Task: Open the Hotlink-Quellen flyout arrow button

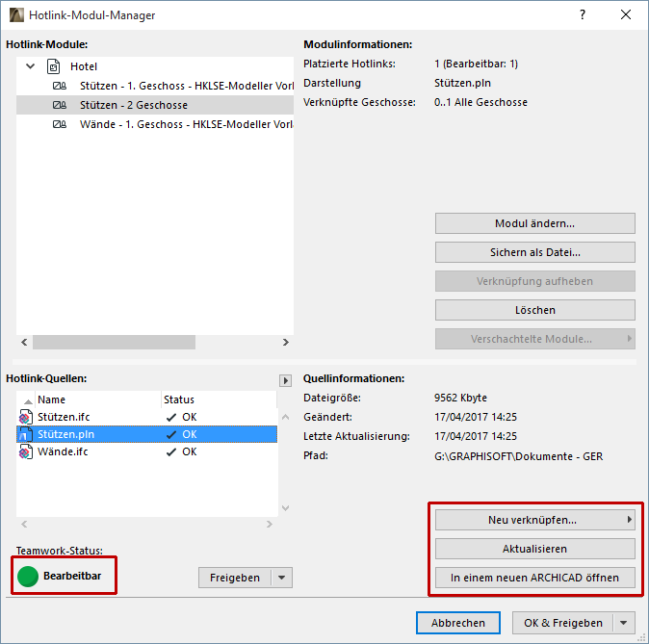Action: tap(286, 380)
